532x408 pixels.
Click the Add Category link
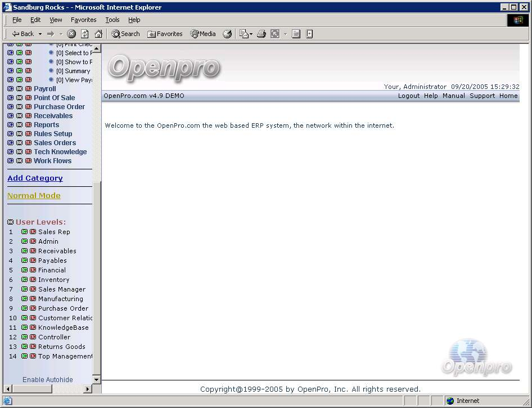coord(35,178)
